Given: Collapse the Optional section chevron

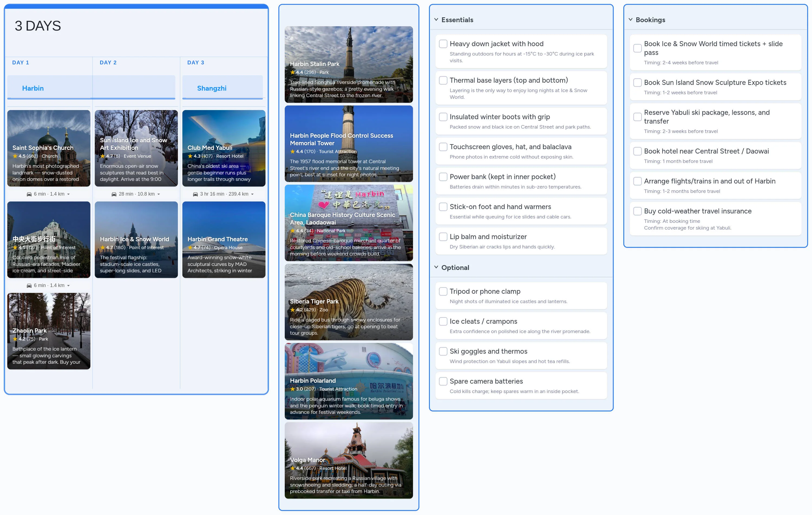Looking at the screenshot, I should pos(436,267).
